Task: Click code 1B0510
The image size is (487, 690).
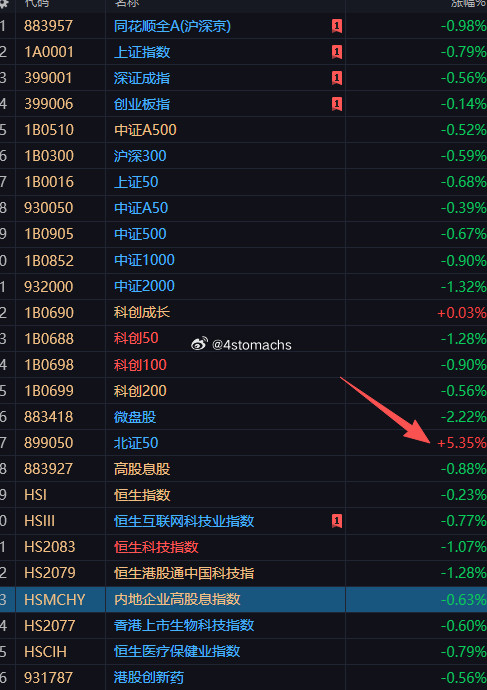Action: [48, 130]
